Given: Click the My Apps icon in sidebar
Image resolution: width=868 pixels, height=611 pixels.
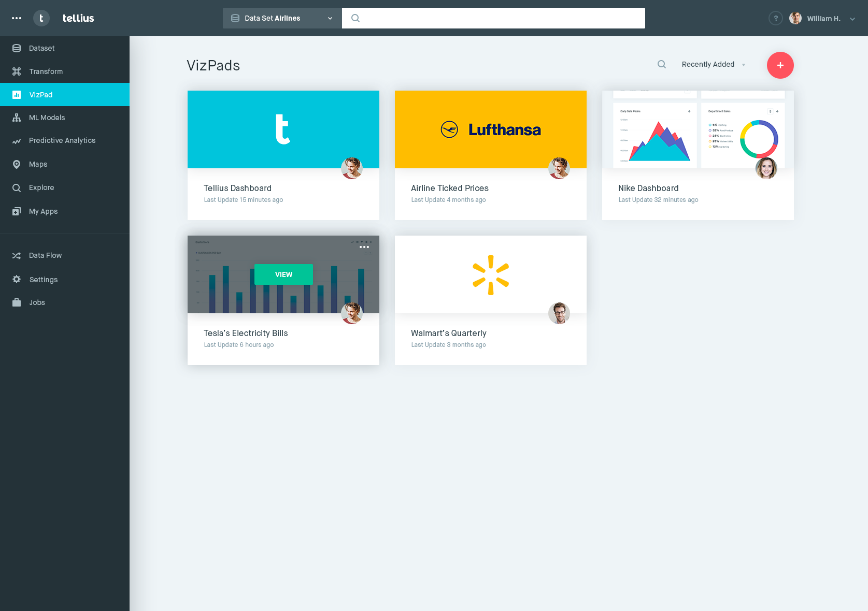Looking at the screenshot, I should 17,211.
